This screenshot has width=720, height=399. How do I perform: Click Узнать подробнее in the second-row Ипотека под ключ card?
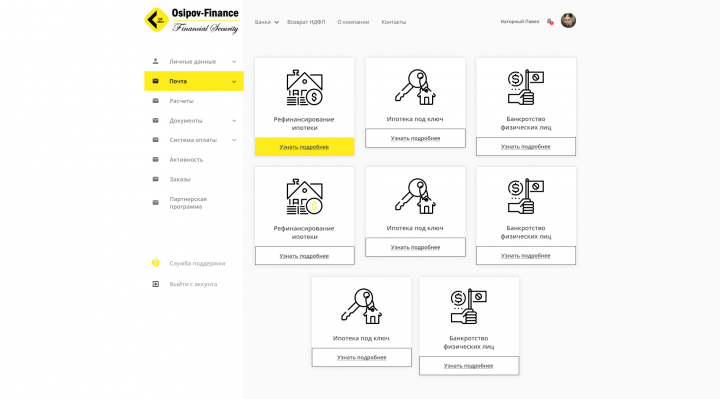[415, 247]
